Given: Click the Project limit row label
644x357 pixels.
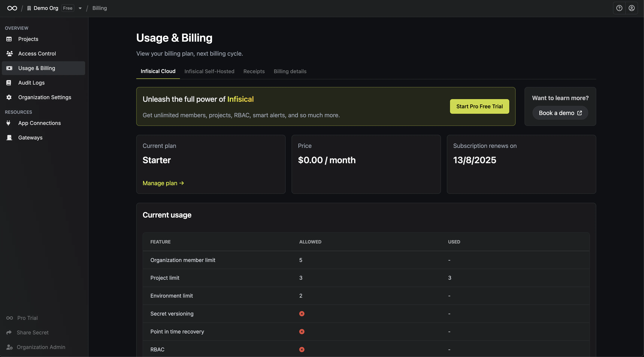Looking at the screenshot, I should point(165,278).
